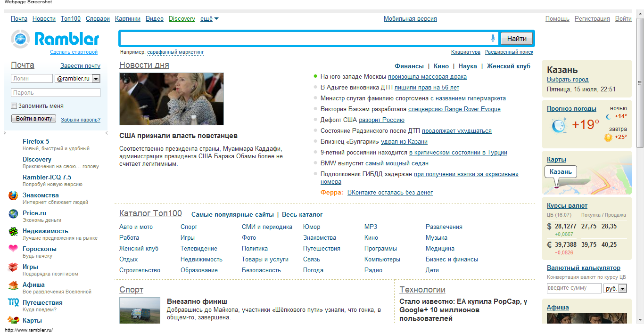The image size is (644, 333).
Task: Click the Регистрация link
Action: 592,19
